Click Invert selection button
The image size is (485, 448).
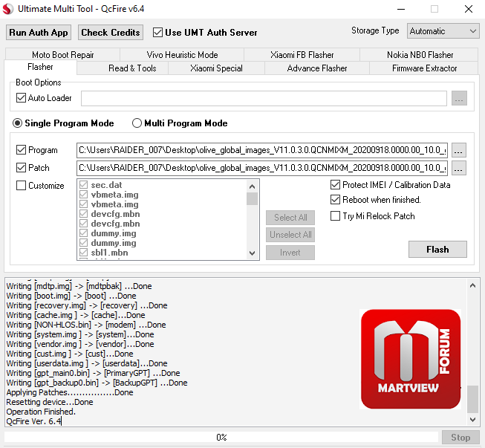pos(290,253)
